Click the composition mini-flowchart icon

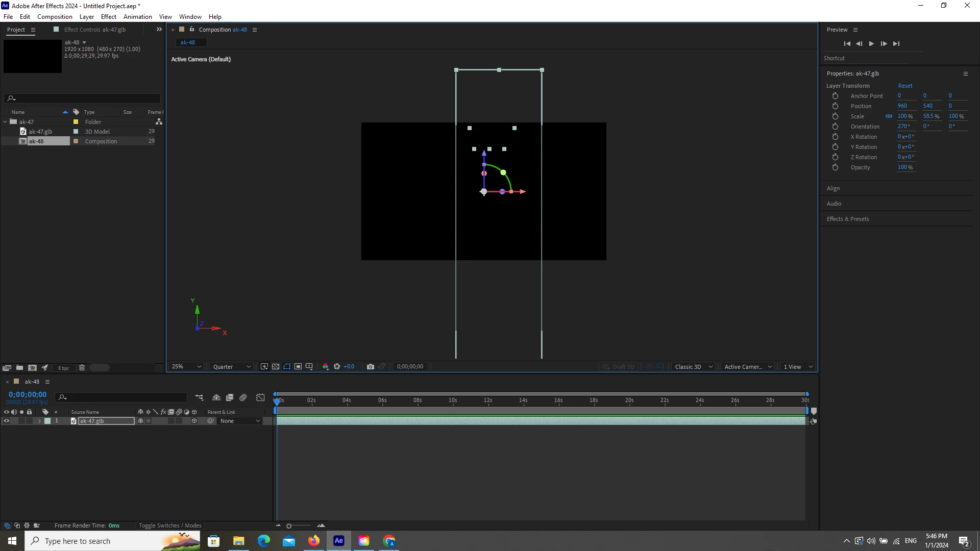pos(199,398)
